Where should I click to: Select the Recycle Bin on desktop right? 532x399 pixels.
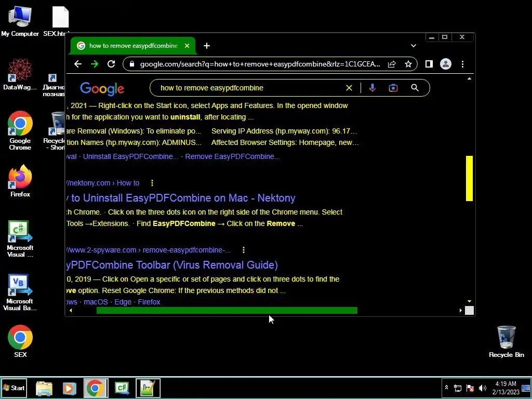pyautogui.click(x=506, y=342)
